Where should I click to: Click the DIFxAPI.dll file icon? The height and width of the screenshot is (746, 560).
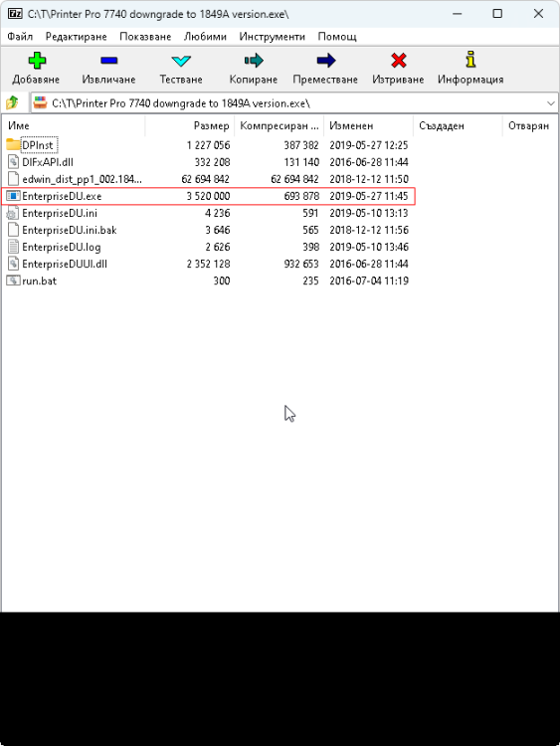point(13,162)
